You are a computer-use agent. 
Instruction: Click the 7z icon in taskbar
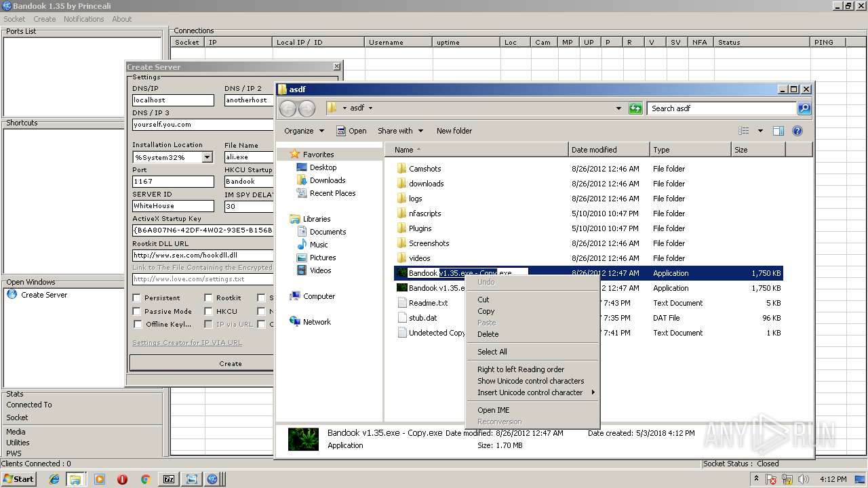168,479
